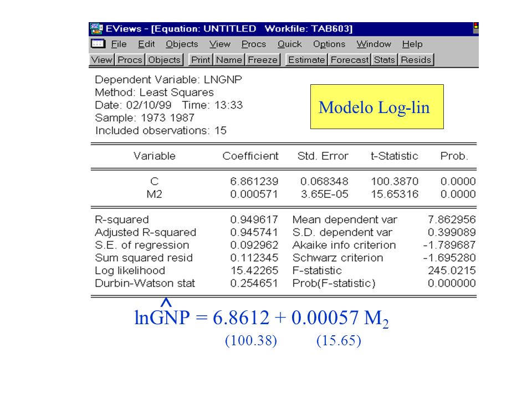The width and height of the screenshot is (532, 399).
Task: Click the Coefficient column header
Action: [250, 156]
